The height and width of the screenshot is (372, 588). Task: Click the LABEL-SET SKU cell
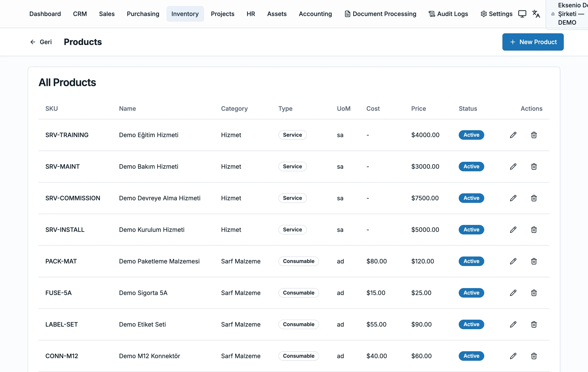62,324
